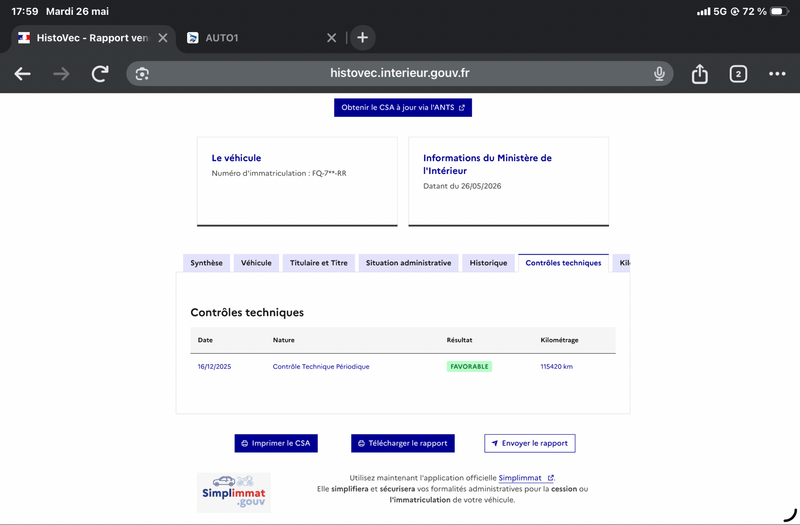The height and width of the screenshot is (525, 800).
Task: Click Envoyer le rapport button
Action: click(530, 443)
